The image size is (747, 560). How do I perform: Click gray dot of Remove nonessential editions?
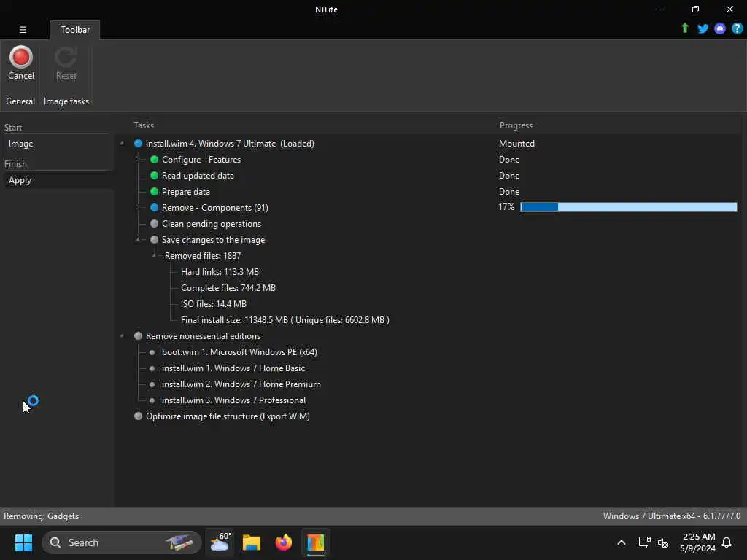pyautogui.click(x=138, y=335)
